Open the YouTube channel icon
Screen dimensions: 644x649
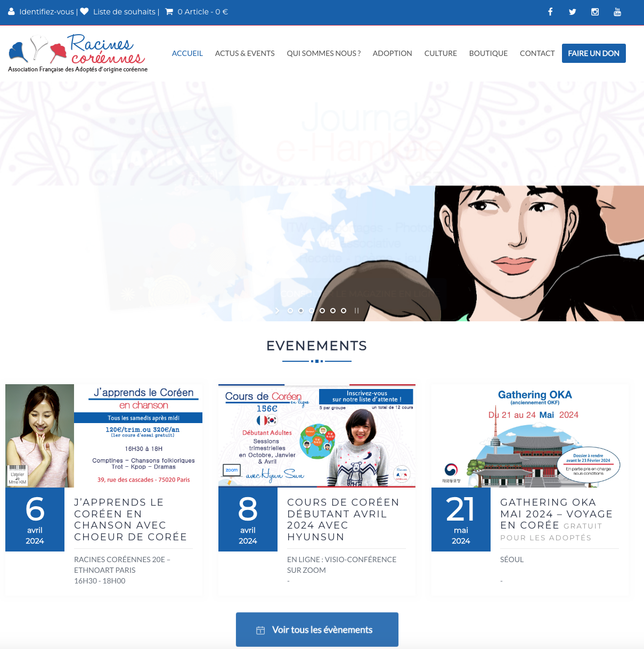click(x=617, y=12)
